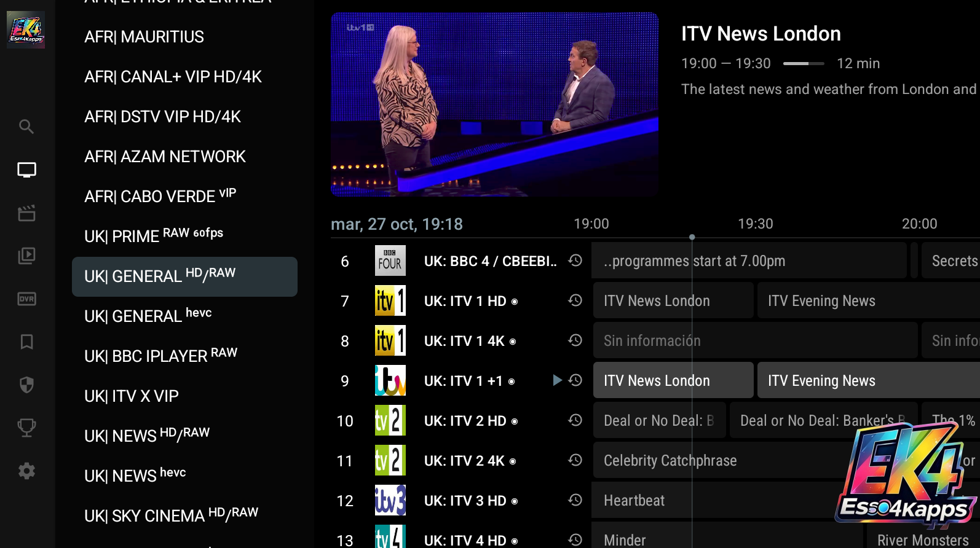The width and height of the screenshot is (980, 548).
Task: Click the catch-up icon for ITV 3 HD
Action: tap(575, 500)
